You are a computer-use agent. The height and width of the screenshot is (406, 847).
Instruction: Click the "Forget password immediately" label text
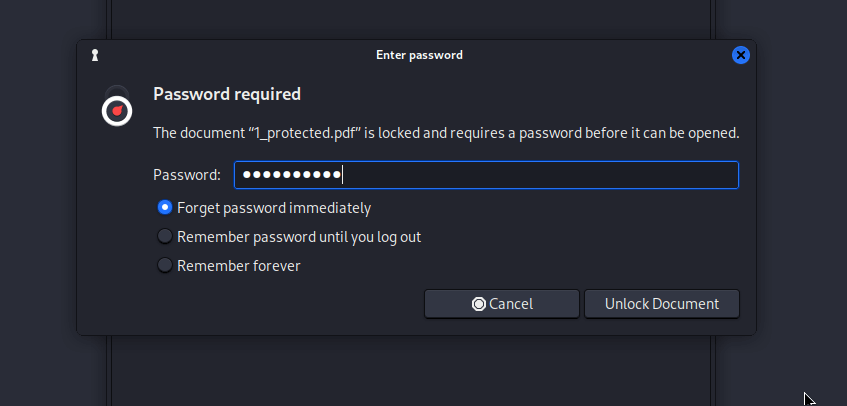(x=274, y=208)
